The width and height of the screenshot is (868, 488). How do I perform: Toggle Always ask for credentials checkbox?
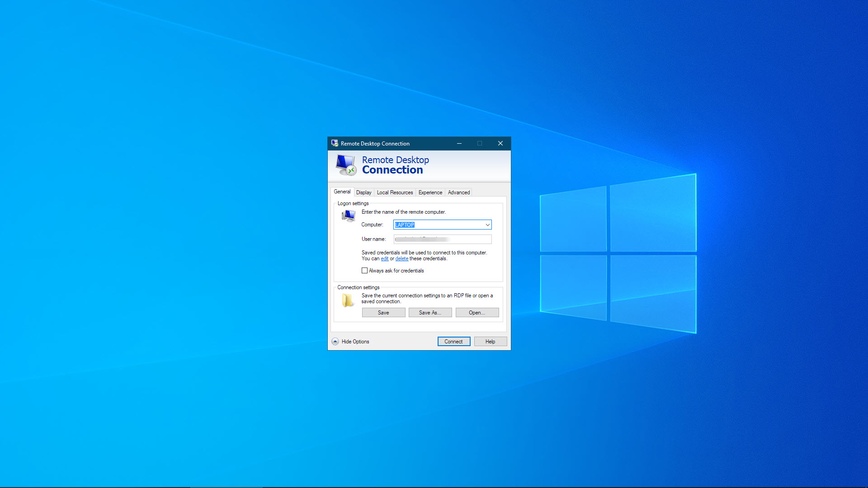click(x=364, y=271)
